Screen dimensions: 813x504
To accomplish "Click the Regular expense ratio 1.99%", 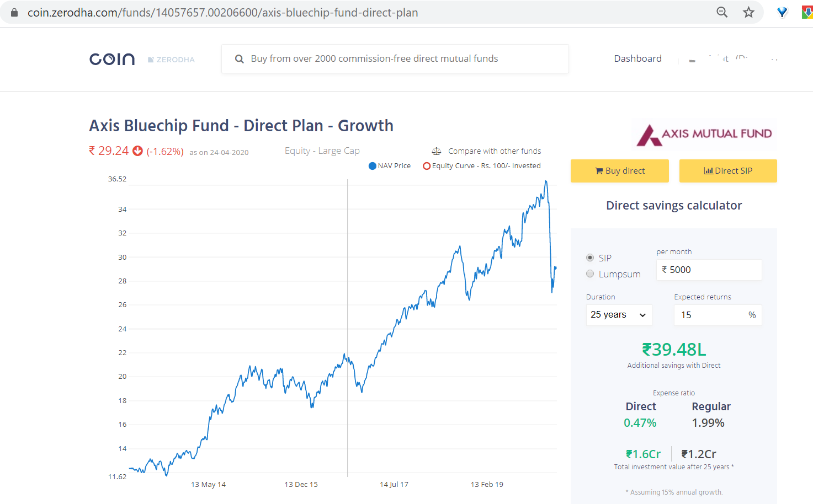I will (708, 423).
